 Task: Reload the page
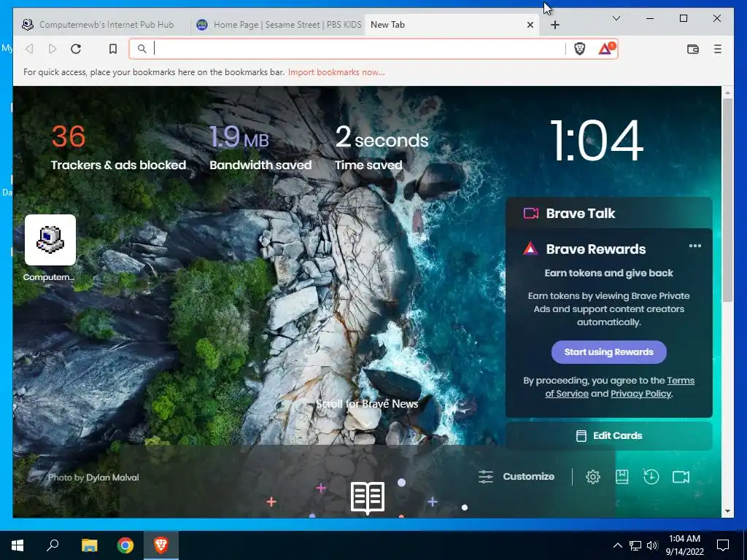76,49
